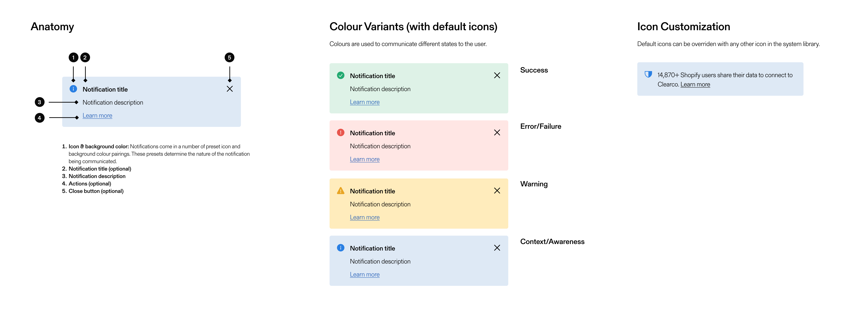Click the green success checkmark icon
Screen dimensions: 868x310
click(x=341, y=75)
